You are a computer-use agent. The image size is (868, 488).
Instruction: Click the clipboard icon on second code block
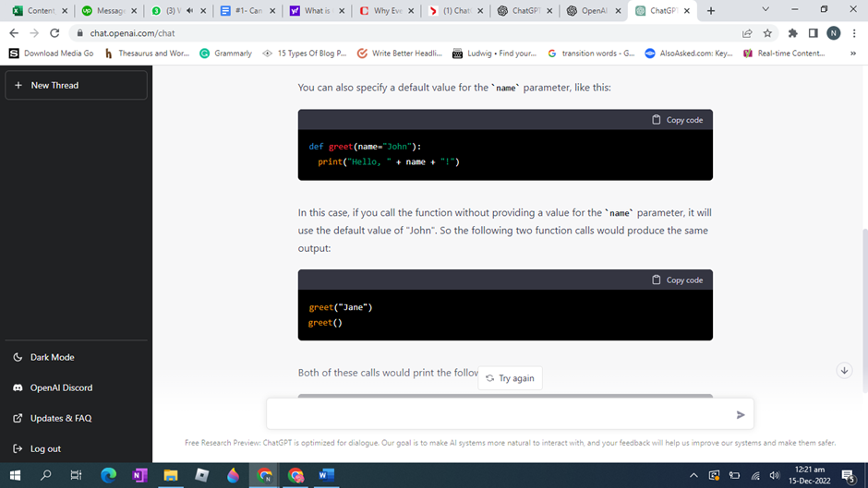pyautogui.click(x=656, y=280)
